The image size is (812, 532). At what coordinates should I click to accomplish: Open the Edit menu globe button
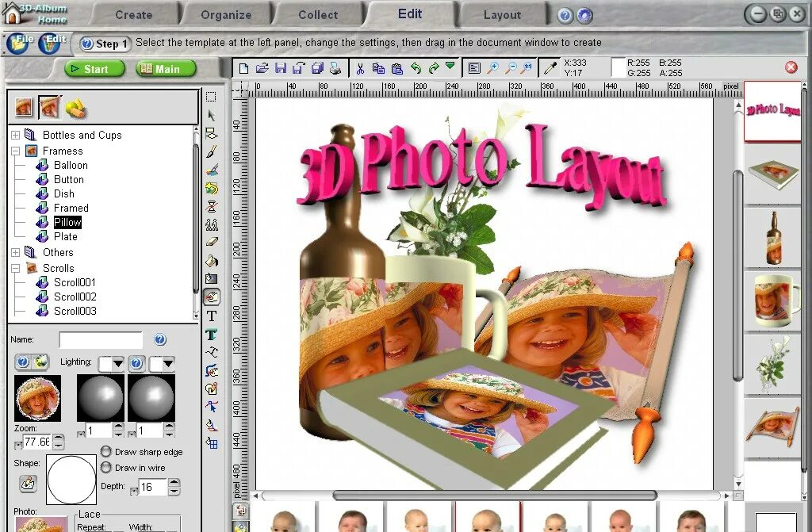(x=49, y=44)
